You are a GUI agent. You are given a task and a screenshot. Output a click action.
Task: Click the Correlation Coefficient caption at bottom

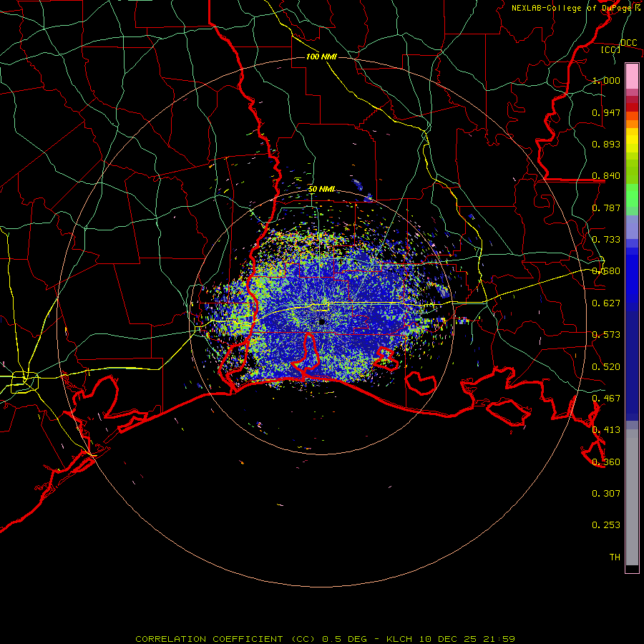point(326,639)
